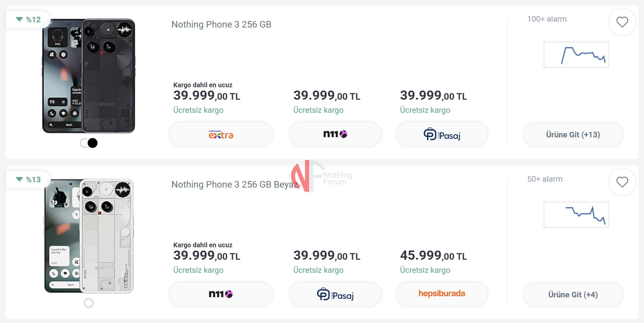Favorite the Nothing Phone 3 256 GB listing
Image resolution: width=644 pixels, height=323 pixels.
click(x=622, y=22)
